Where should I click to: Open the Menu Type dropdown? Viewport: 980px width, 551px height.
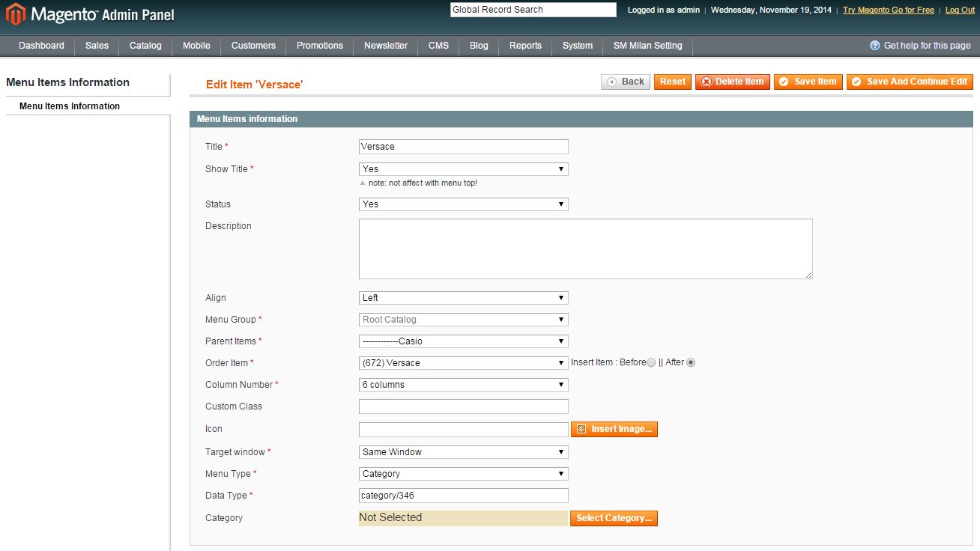pyautogui.click(x=464, y=474)
